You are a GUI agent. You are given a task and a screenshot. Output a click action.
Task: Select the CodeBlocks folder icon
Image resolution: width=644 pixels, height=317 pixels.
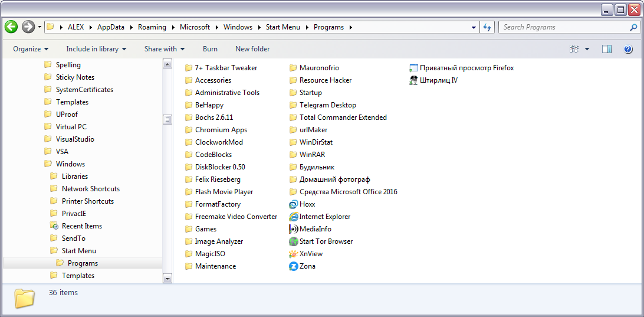(189, 155)
